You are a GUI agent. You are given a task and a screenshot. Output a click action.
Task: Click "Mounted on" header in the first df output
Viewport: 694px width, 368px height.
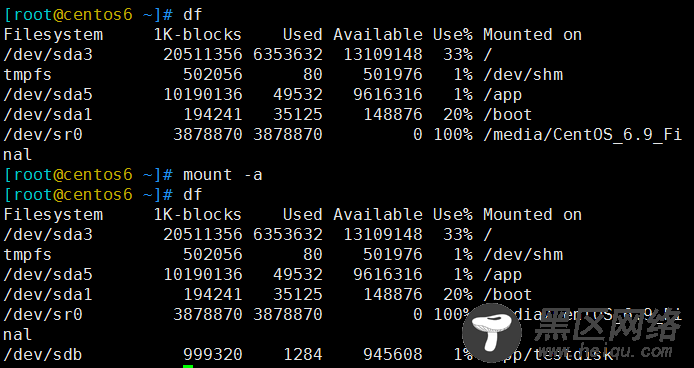coord(532,35)
